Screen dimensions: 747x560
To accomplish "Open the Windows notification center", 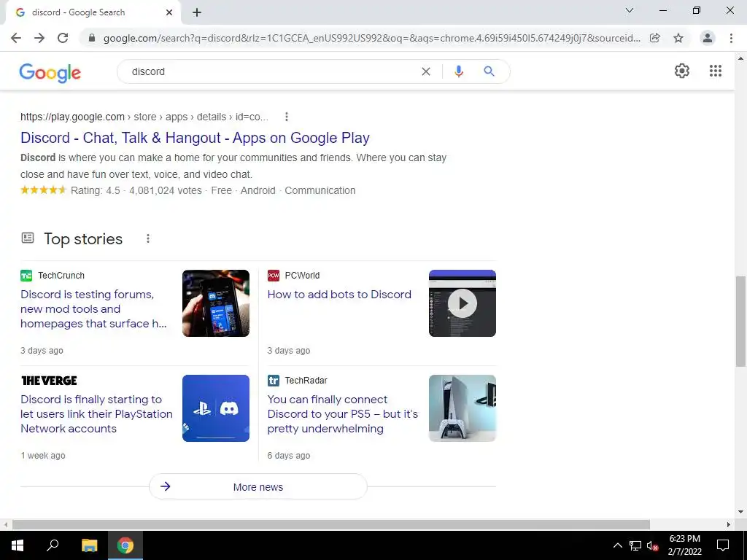I will (723, 545).
